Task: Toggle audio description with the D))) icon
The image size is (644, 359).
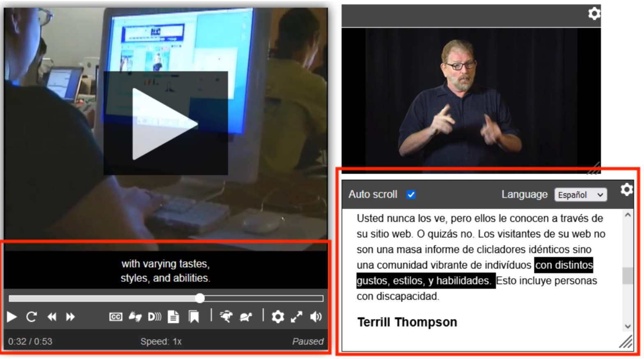Action: point(154,317)
